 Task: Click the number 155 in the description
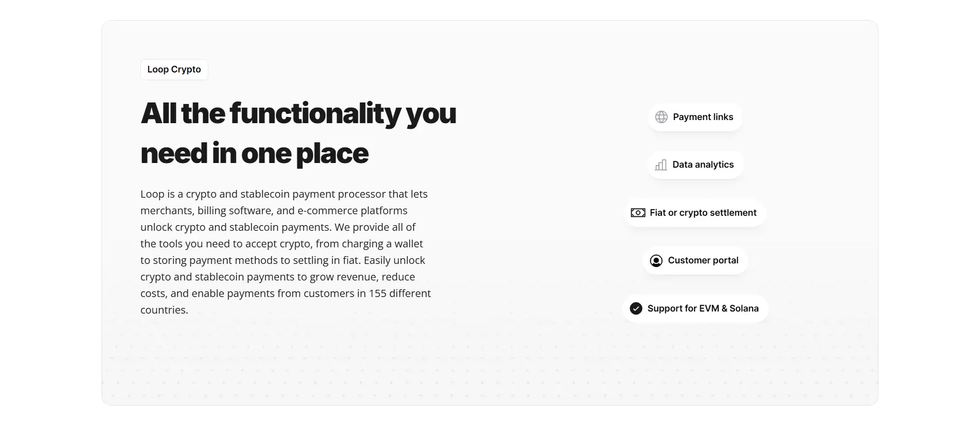378,293
